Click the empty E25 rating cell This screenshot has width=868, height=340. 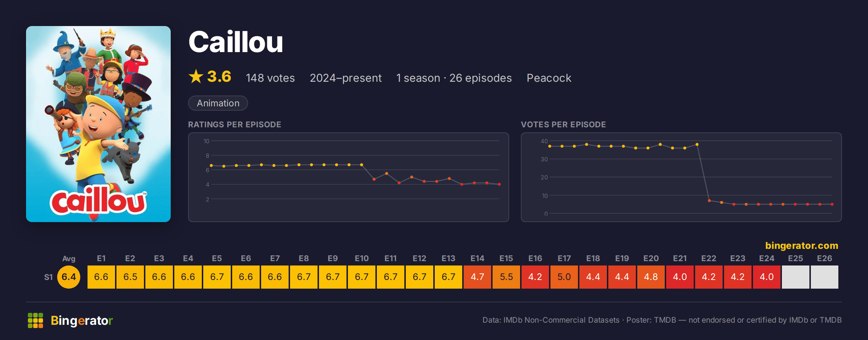click(796, 277)
